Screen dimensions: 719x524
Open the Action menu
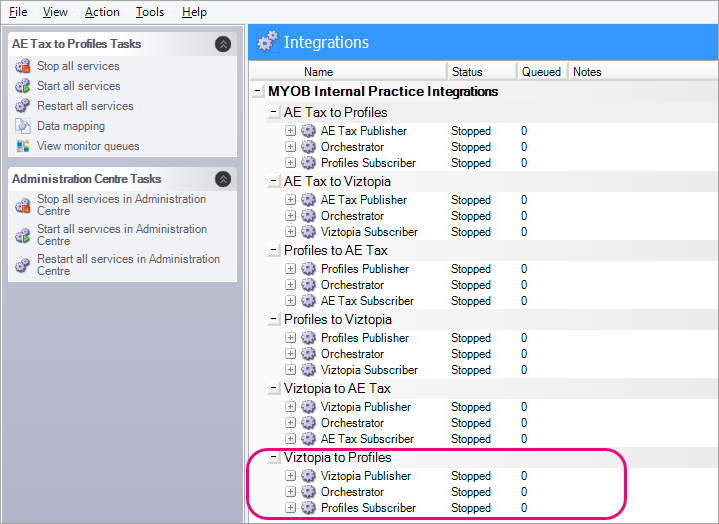[102, 12]
